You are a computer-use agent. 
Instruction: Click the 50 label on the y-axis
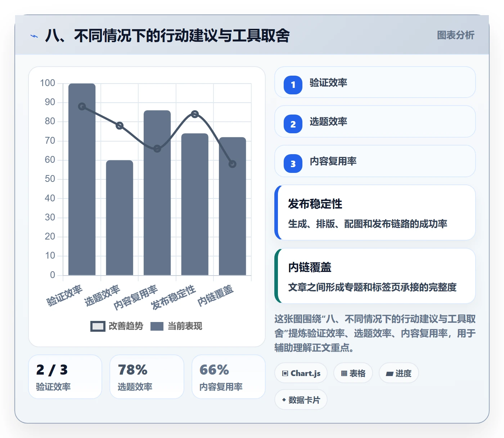point(50,179)
